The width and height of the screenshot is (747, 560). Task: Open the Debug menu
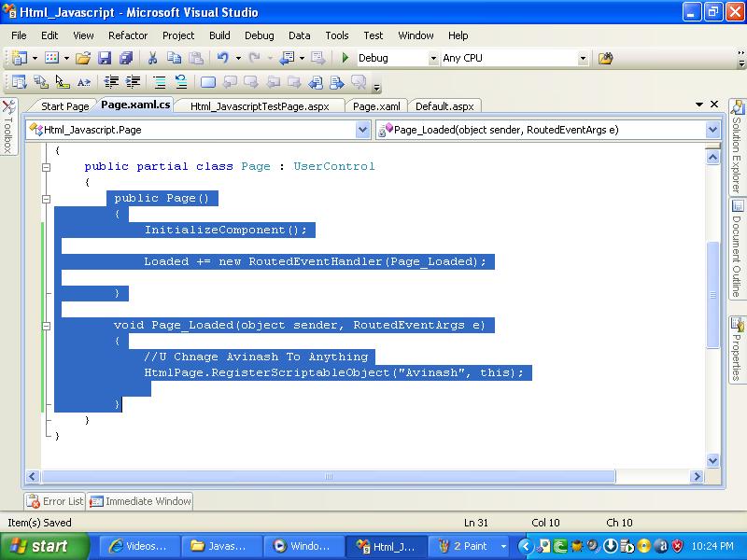[x=260, y=35]
